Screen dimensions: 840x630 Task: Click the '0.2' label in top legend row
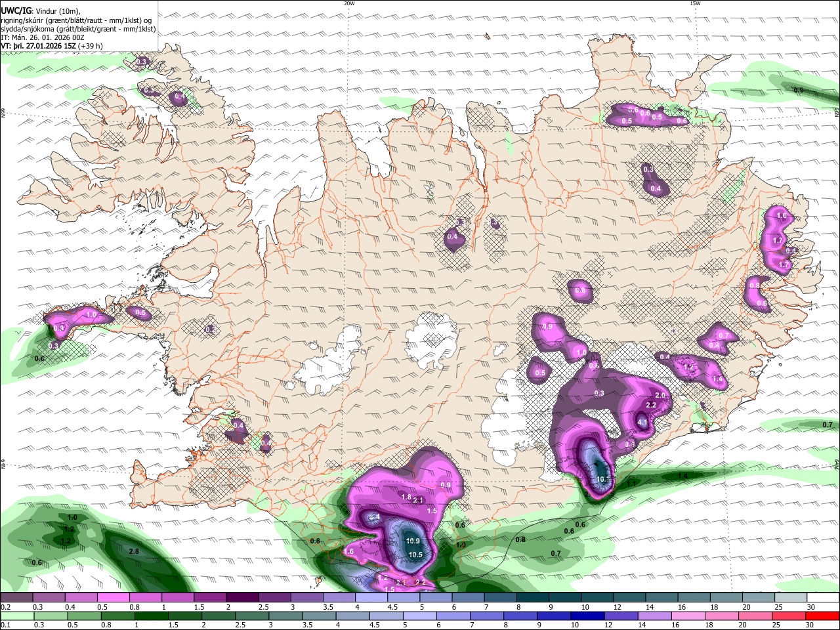click(x=5, y=607)
